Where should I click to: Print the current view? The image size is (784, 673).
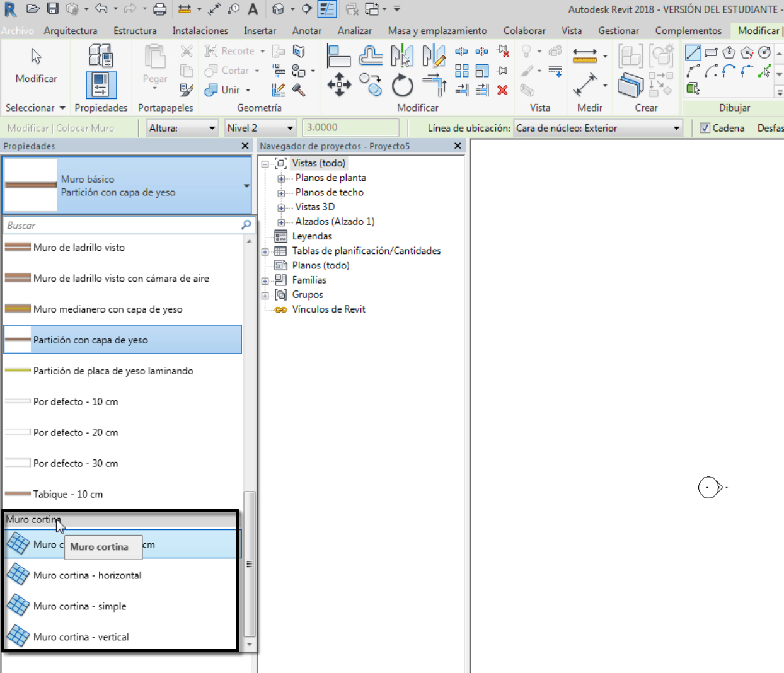click(159, 9)
